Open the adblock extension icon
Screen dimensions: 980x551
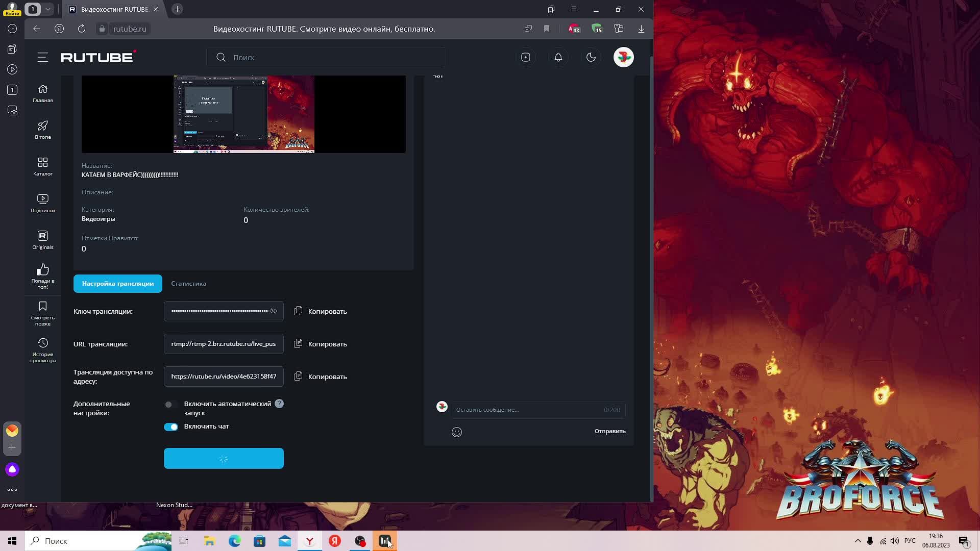[x=574, y=29]
